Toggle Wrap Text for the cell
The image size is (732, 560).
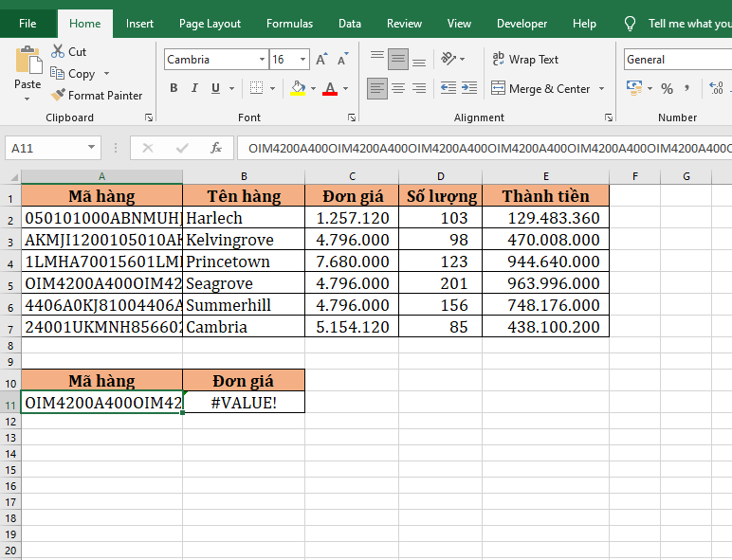525,59
